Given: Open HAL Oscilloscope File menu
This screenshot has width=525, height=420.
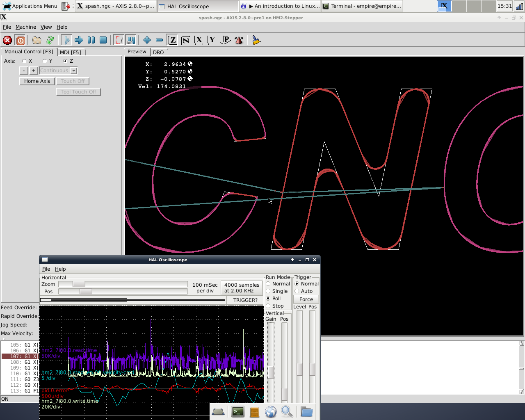Looking at the screenshot, I should pyautogui.click(x=46, y=269).
